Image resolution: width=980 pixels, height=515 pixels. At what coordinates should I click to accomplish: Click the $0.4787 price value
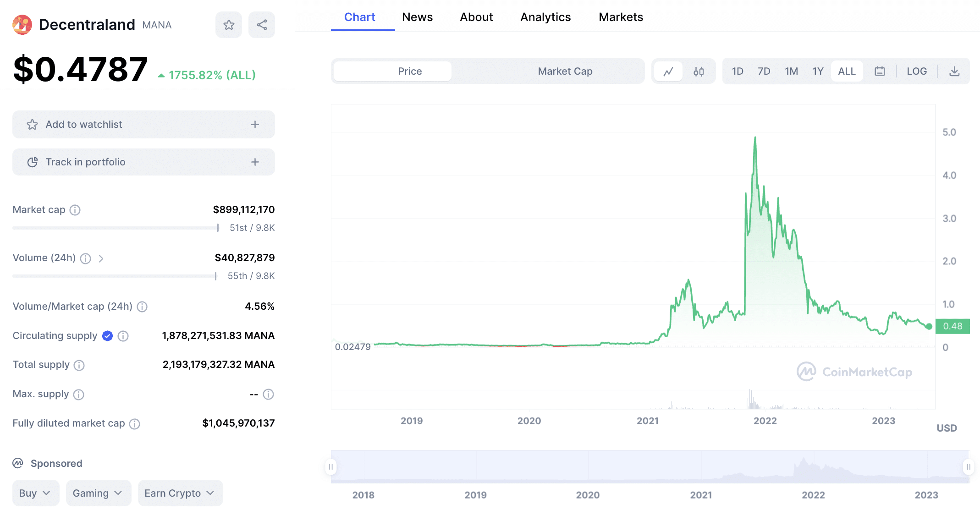tap(81, 70)
